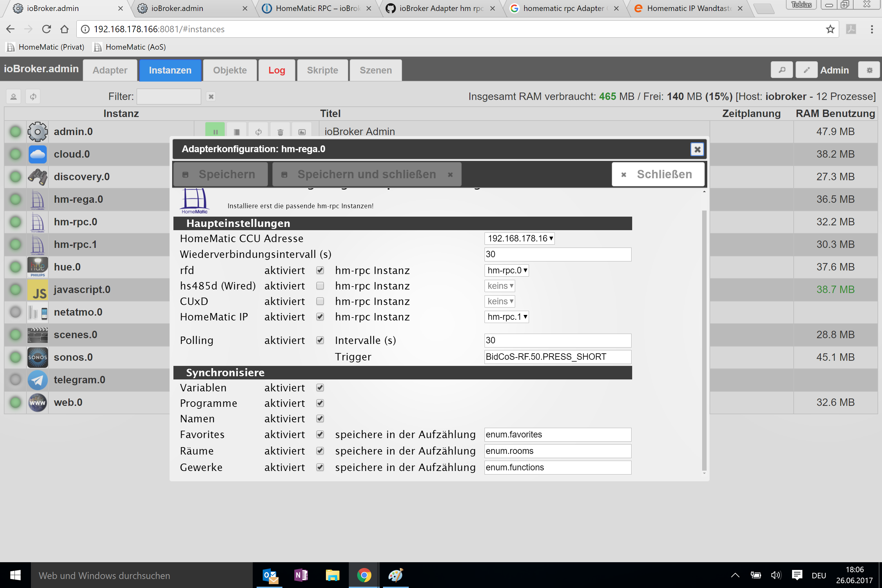This screenshot has height=588, width=882.
Task: Click the sonos.0 instance icon
Action: click(x=37, y=357)
